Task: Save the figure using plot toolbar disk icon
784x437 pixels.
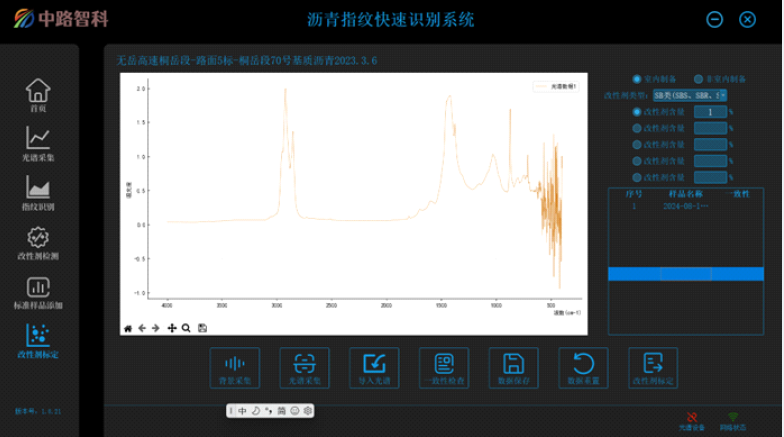Action: pos(202,328)
